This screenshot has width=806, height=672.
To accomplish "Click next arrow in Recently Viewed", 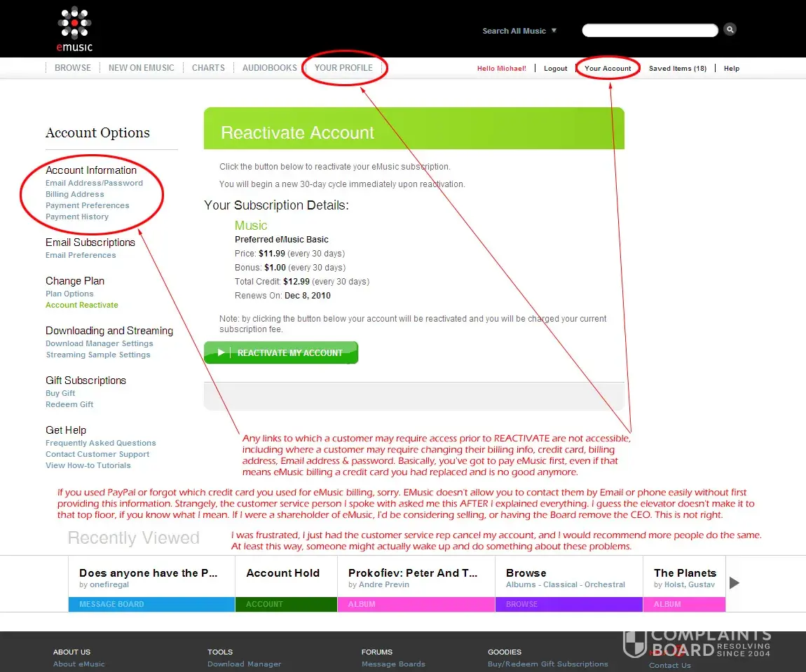I will [735, 583].
